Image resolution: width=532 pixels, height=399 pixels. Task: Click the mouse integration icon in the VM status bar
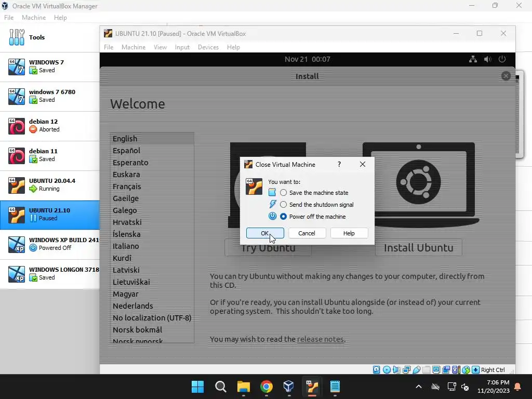466,370
